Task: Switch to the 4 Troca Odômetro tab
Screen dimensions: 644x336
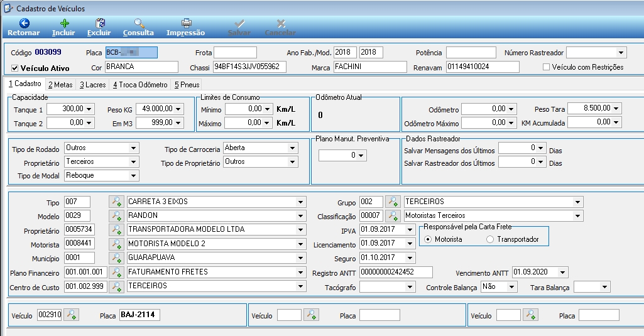Action: (x=140, y=85)
